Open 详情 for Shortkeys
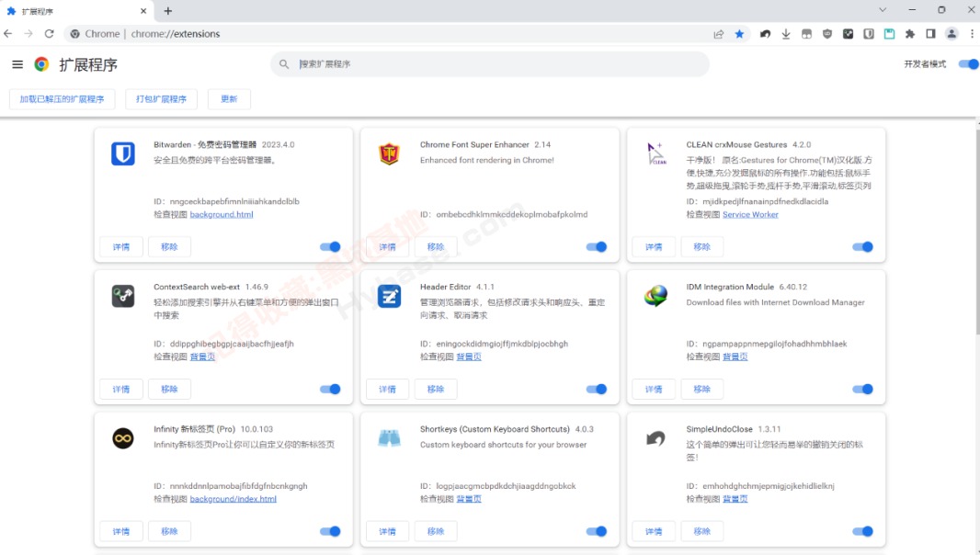 pos(388,531)
